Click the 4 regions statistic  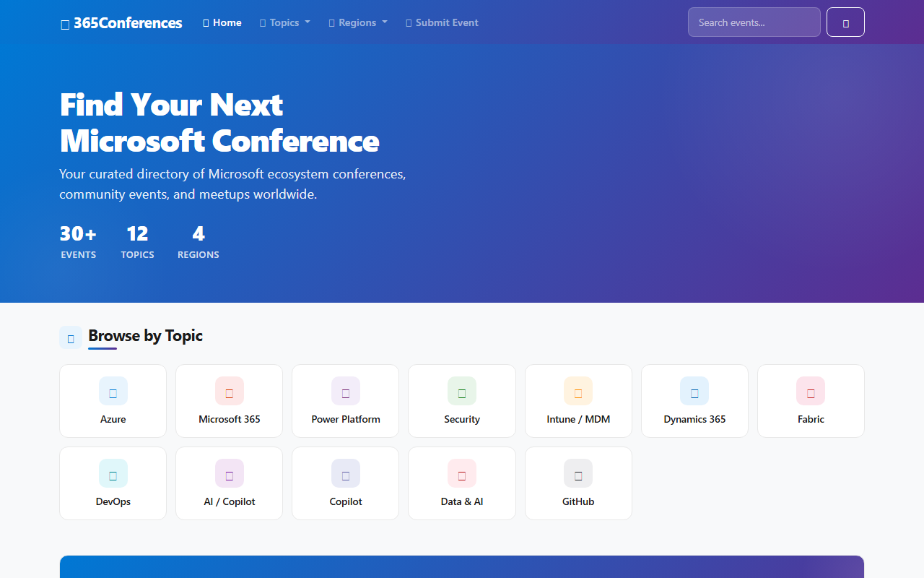coord(199,242)
